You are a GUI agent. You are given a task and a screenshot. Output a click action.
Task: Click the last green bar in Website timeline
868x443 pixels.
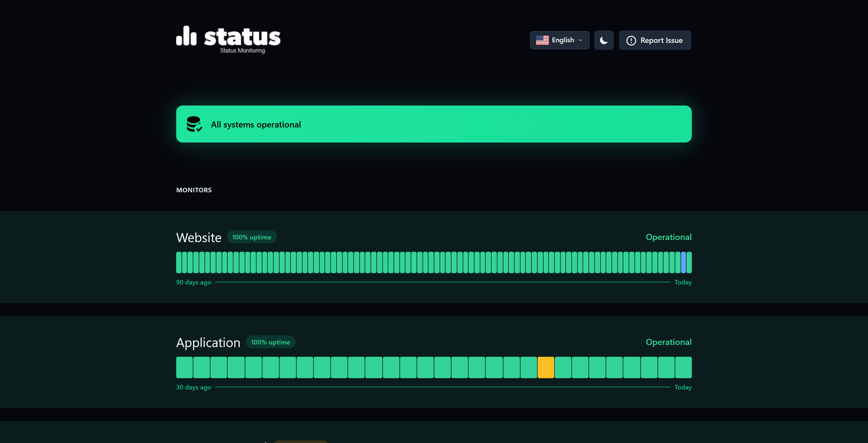689,262
